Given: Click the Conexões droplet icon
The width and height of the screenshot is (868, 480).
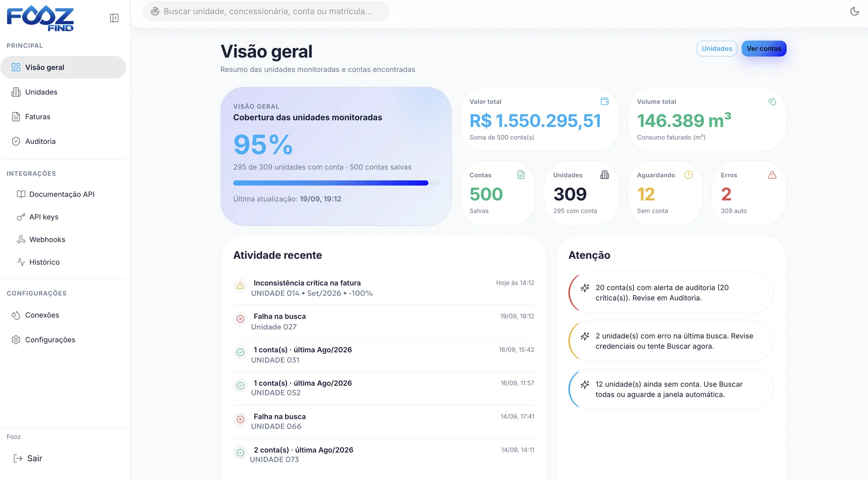Looking at the screenshot, I should (x=16, y=315).
